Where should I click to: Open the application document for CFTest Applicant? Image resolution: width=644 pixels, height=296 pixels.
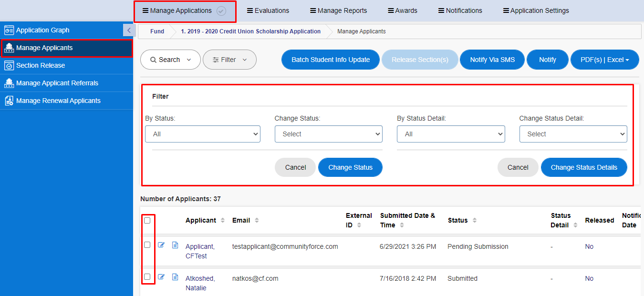click(x=175, y=245)
